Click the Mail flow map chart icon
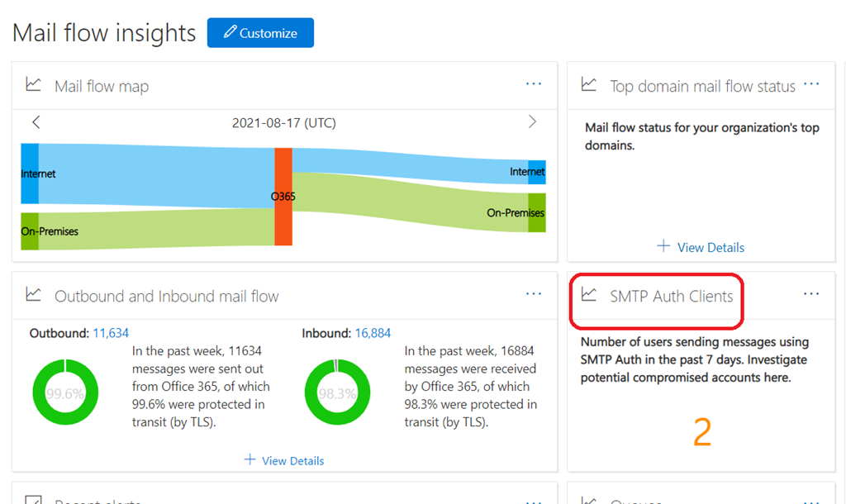The image size is (846, 504). click(x=34, y=85)
